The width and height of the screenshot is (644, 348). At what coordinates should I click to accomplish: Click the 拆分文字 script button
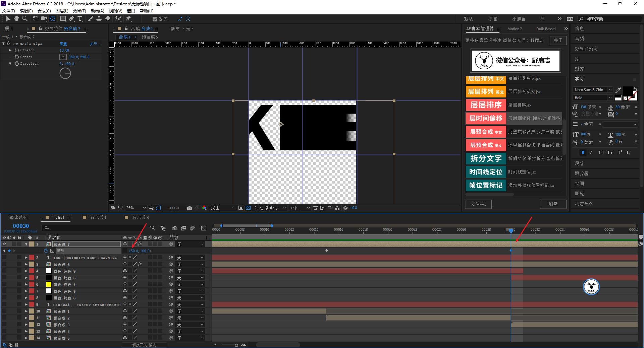(486, 158)
